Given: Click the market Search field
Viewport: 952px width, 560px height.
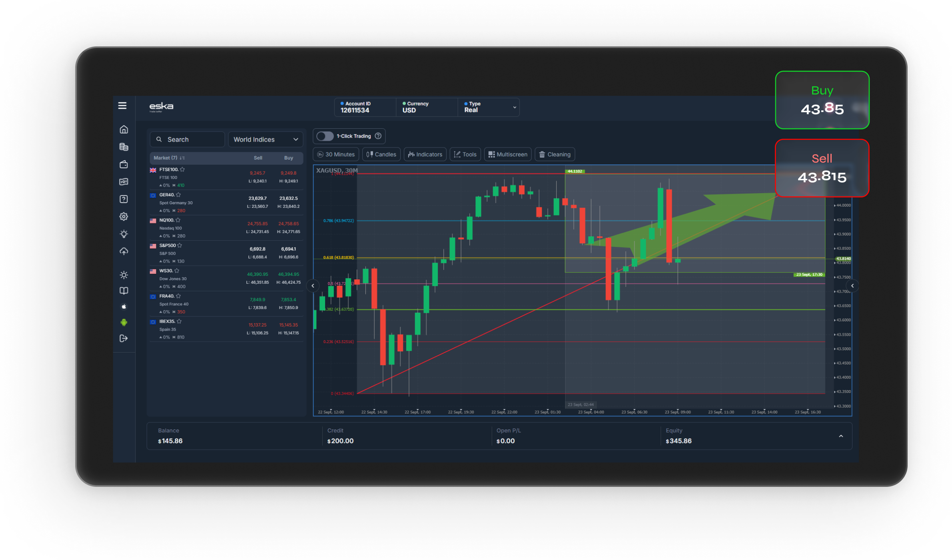Looking at the screenshot, I should click(187, 140).
